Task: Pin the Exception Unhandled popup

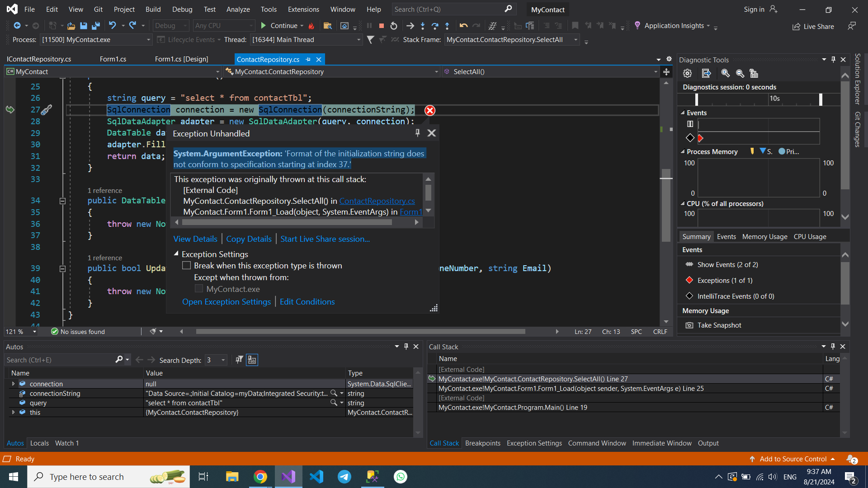Action: click(x=417, y=133)
